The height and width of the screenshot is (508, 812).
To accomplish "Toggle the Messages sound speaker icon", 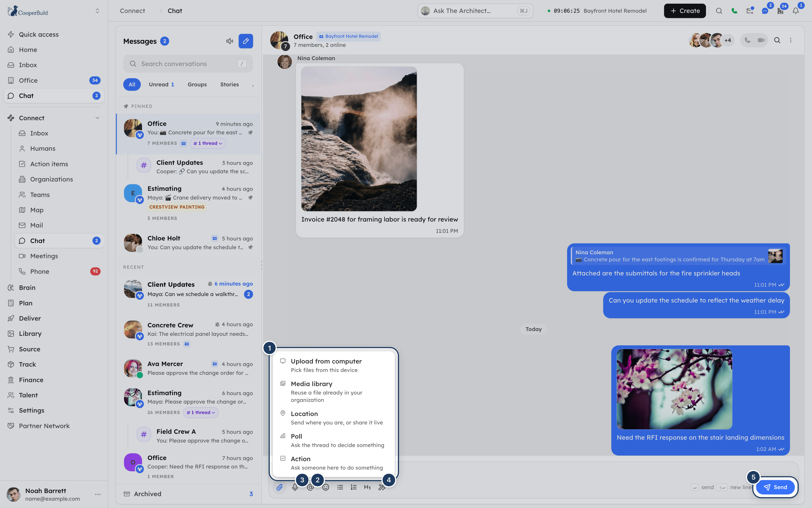I will pos(230,41).
